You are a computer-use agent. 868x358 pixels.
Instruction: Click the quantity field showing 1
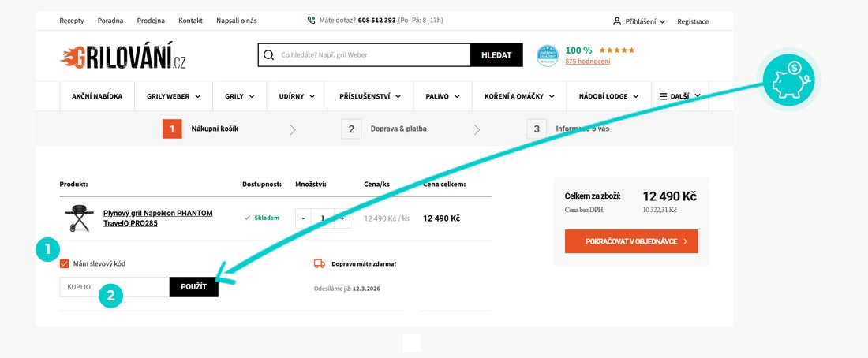(322, 218)
